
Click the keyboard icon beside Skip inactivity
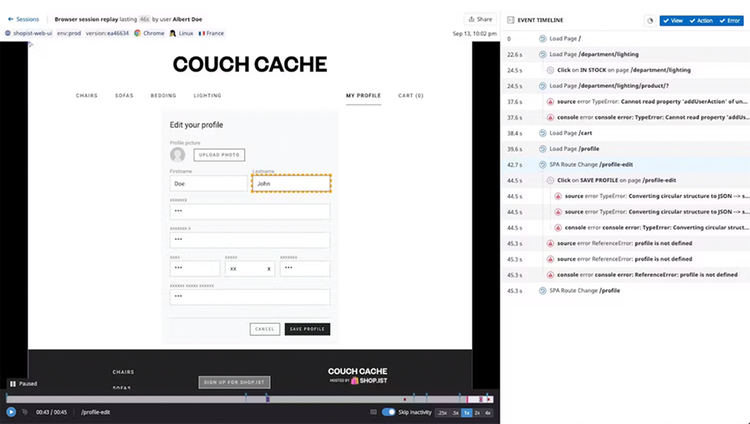(x=374, y=412)
